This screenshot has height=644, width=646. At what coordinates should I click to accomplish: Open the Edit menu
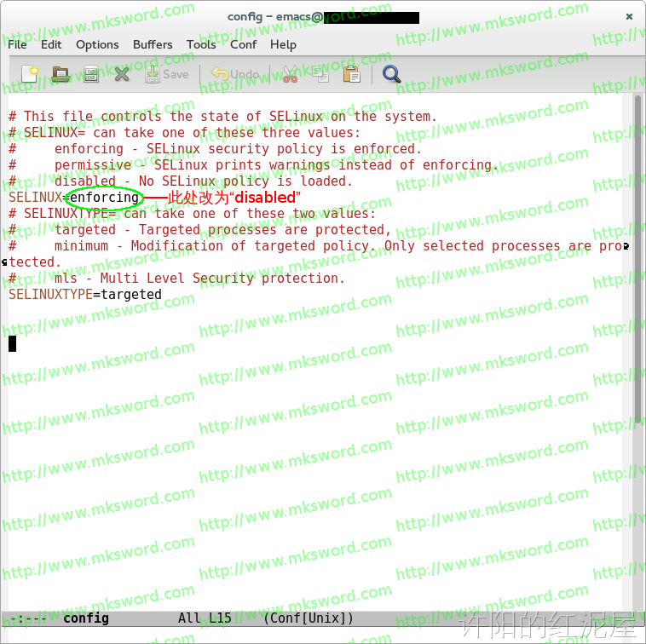(51, 44)
